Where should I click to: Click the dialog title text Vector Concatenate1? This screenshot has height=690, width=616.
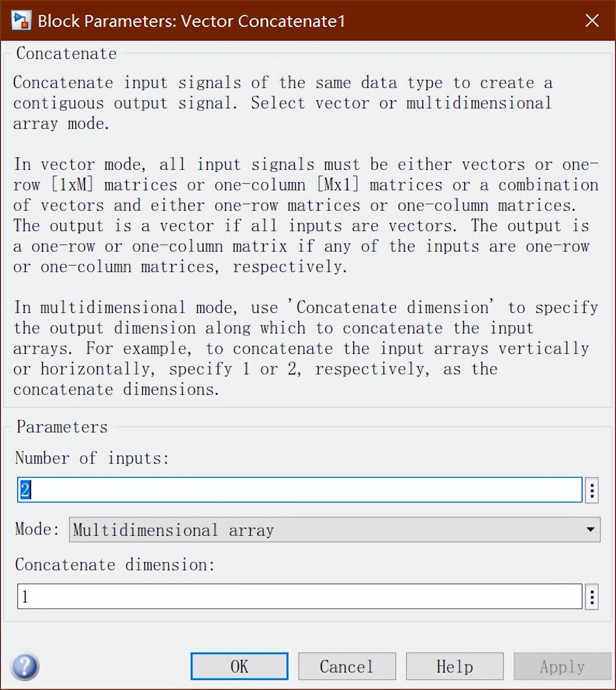pyautogui.click(x=191, y=21)
